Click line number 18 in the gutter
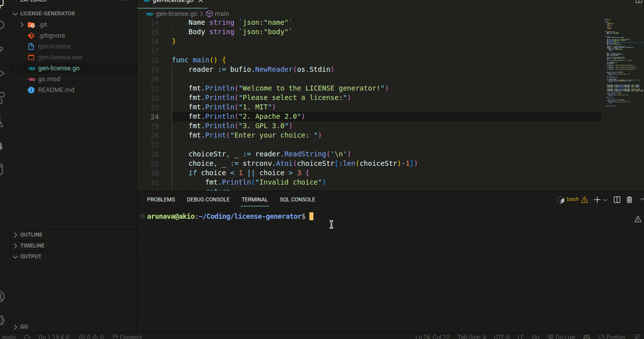This screenshot has height=339, width=644. (154, 60)
